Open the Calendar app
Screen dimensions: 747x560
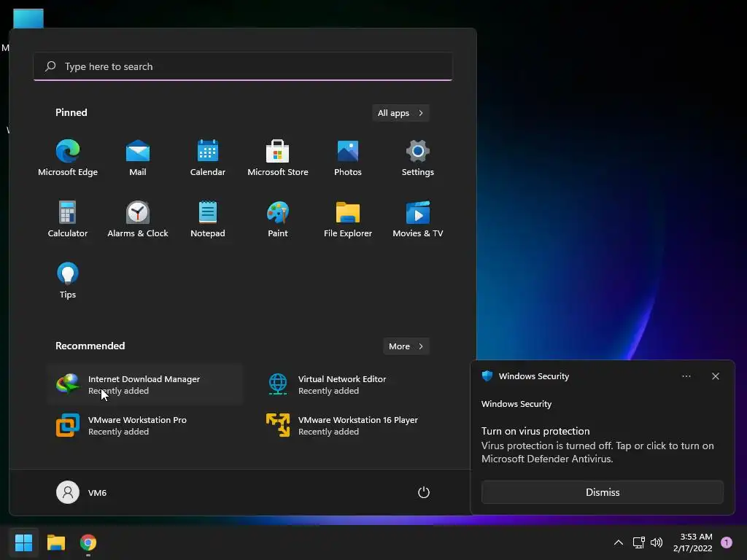pos(208,158)
